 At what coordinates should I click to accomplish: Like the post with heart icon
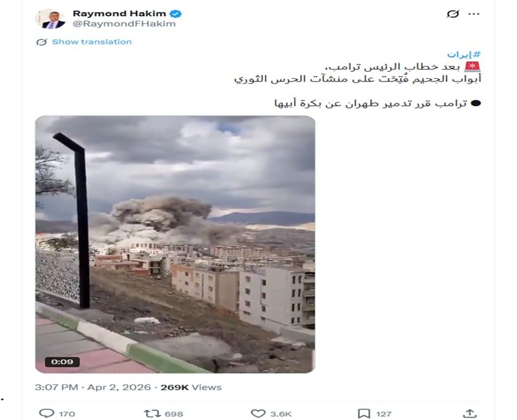pyautogui.click(x=258, y=414)
